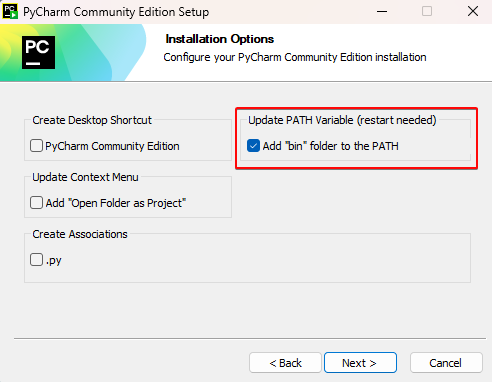Click the "Create Desktop Shortcut" group label
The width and height of the screenshot is (492, 382).
[x=92, y=120]
